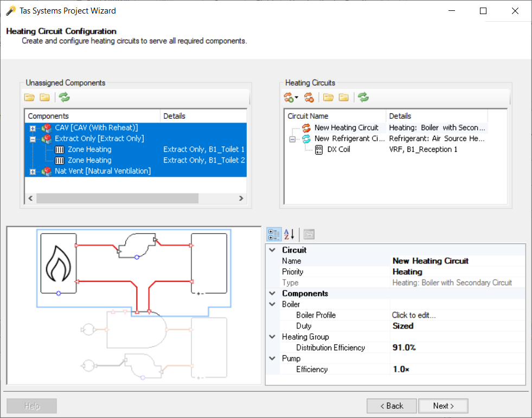The width and height of the screenshot is (532, 418).
Task: Edit the circuit Name value field
Action: click(457, 261)
